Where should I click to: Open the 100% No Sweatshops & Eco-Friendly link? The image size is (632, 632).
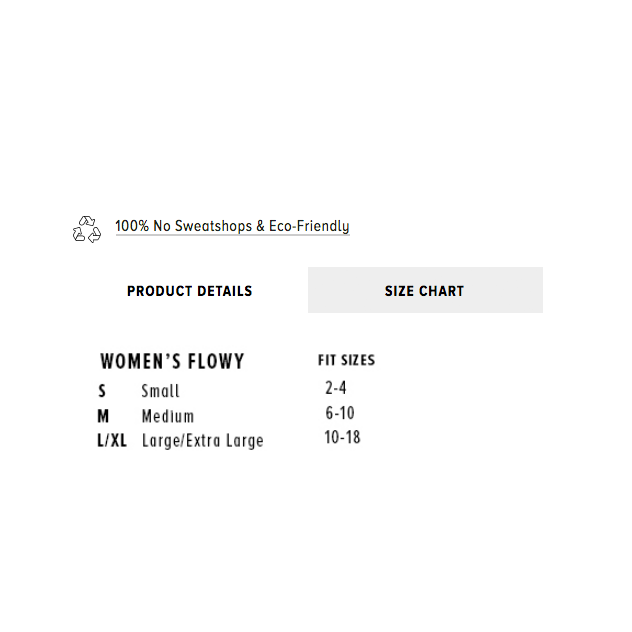232,226
